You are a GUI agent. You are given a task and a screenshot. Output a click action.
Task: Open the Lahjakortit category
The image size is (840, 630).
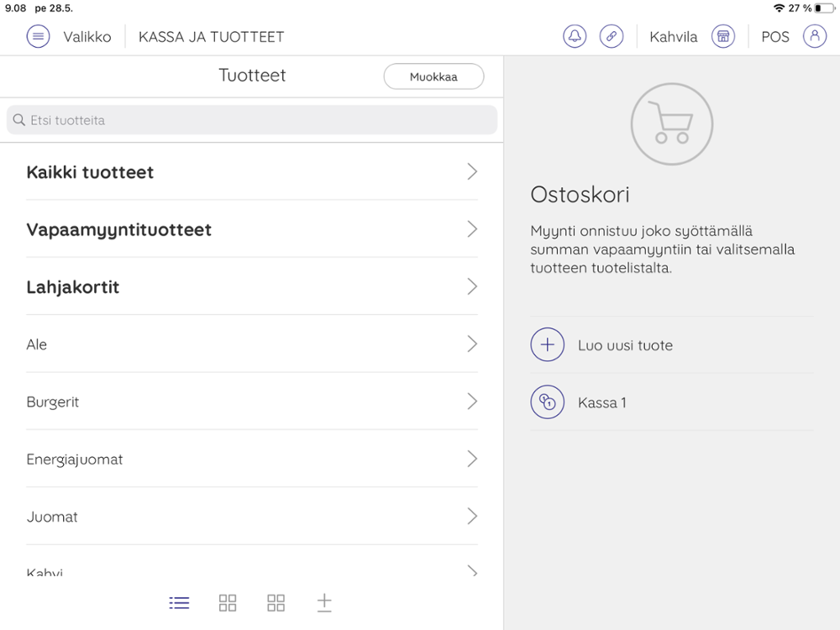(73, 287)
